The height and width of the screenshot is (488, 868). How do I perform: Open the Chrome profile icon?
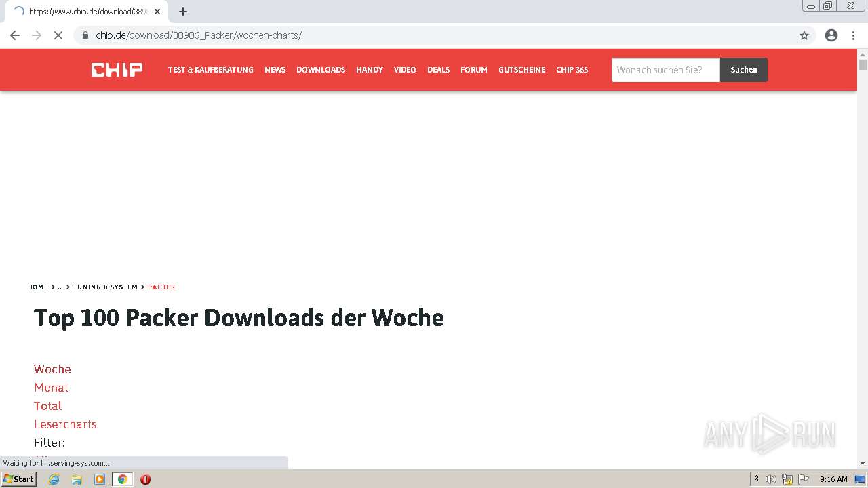click(831, 35)
